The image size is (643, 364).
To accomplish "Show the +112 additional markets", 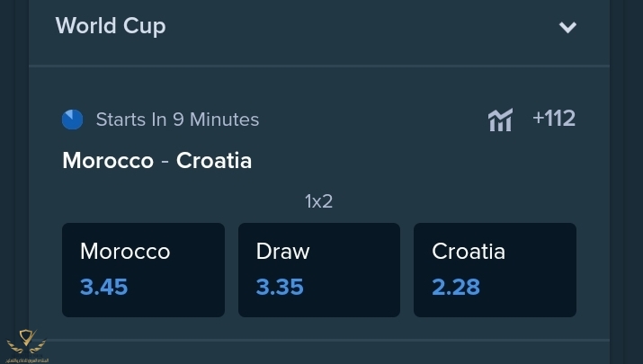I will [554, 119].
